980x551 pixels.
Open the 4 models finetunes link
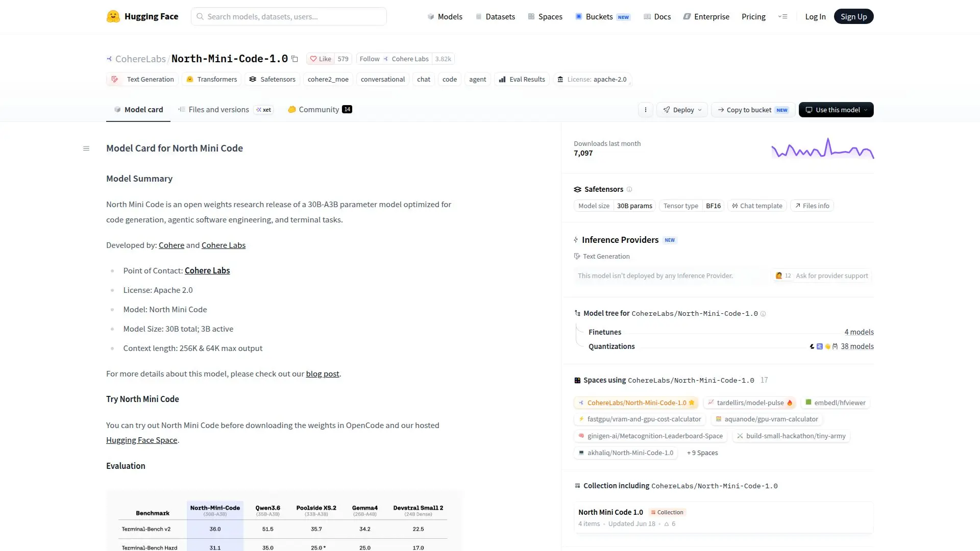coord(859,332)
